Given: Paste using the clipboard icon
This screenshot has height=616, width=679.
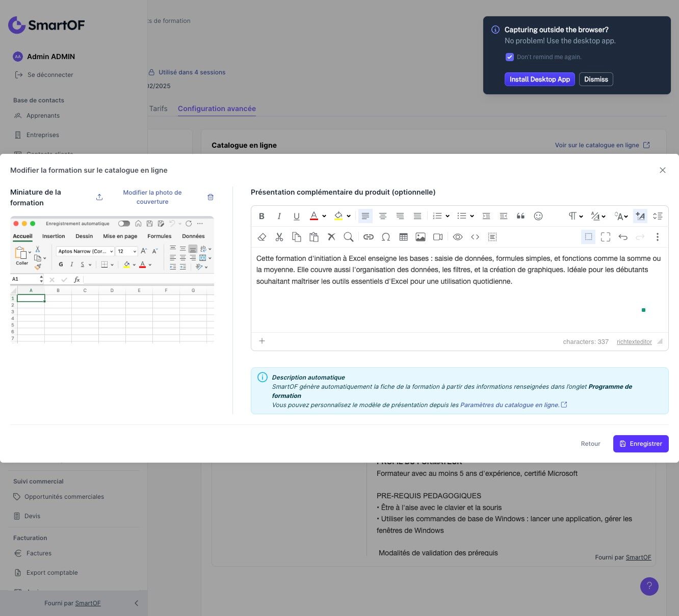Looking at the screenshot, I should [x=314, y=237].
